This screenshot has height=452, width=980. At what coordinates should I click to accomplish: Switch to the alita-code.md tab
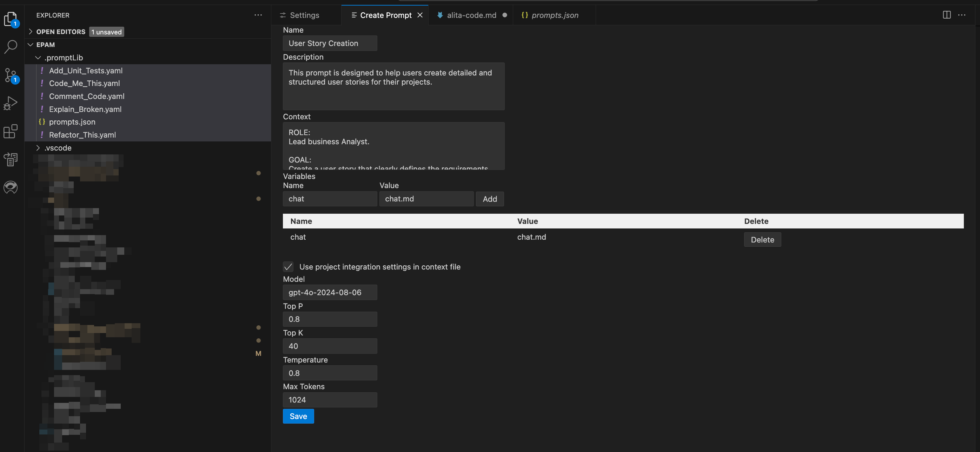tap(471, 15)
